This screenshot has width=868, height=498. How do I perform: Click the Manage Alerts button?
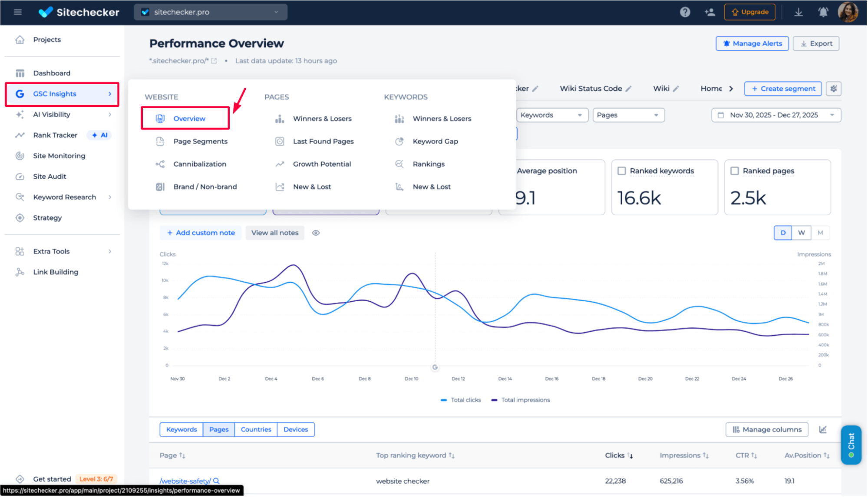[752, 43]
